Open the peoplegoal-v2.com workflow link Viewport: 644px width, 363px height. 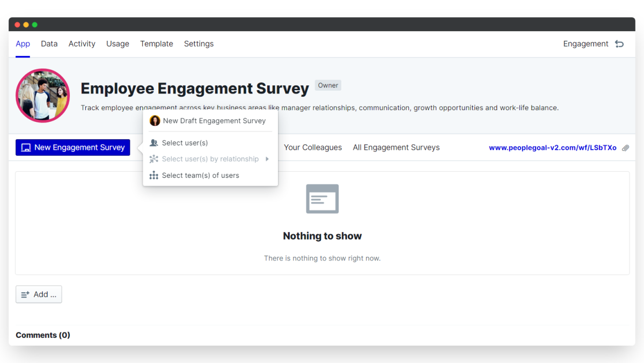tap(552, 148)
